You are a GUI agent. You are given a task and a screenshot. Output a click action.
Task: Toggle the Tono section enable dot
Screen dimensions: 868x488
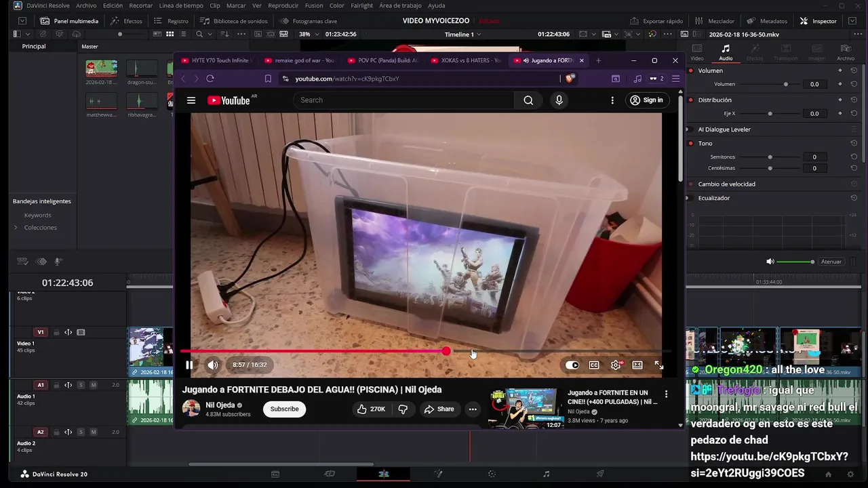pos(691,143)
